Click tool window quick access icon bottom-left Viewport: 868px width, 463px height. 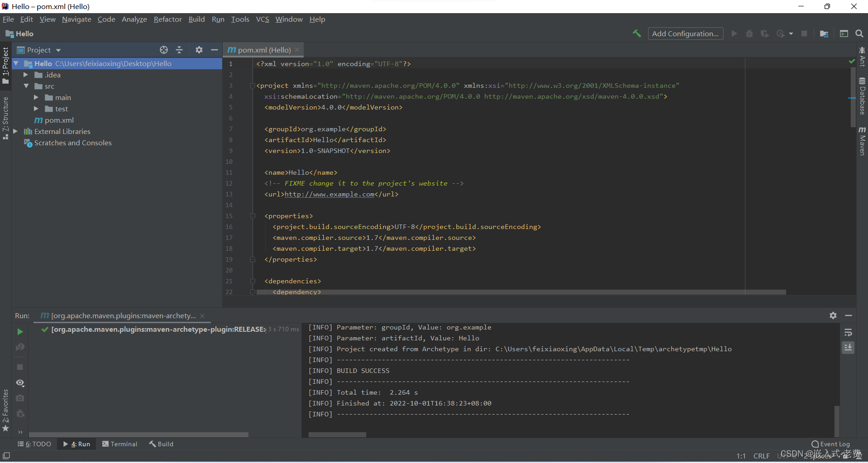(6, 456)
